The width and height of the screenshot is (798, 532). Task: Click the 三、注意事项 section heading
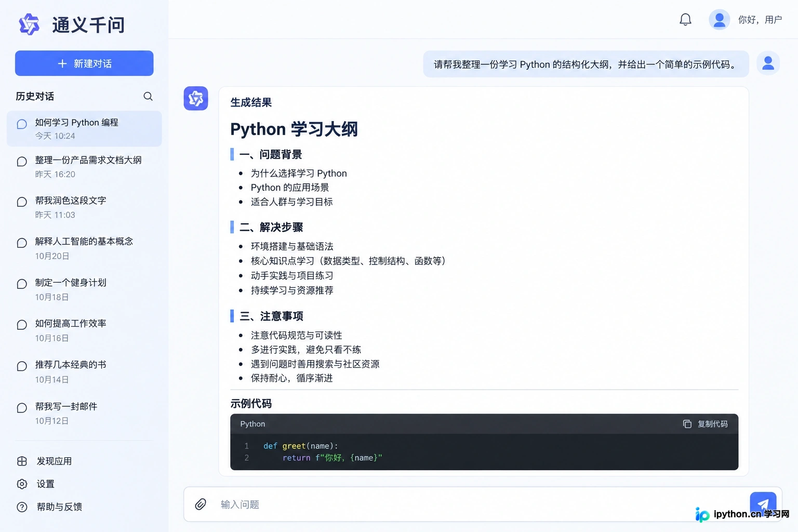pos(271,316)
